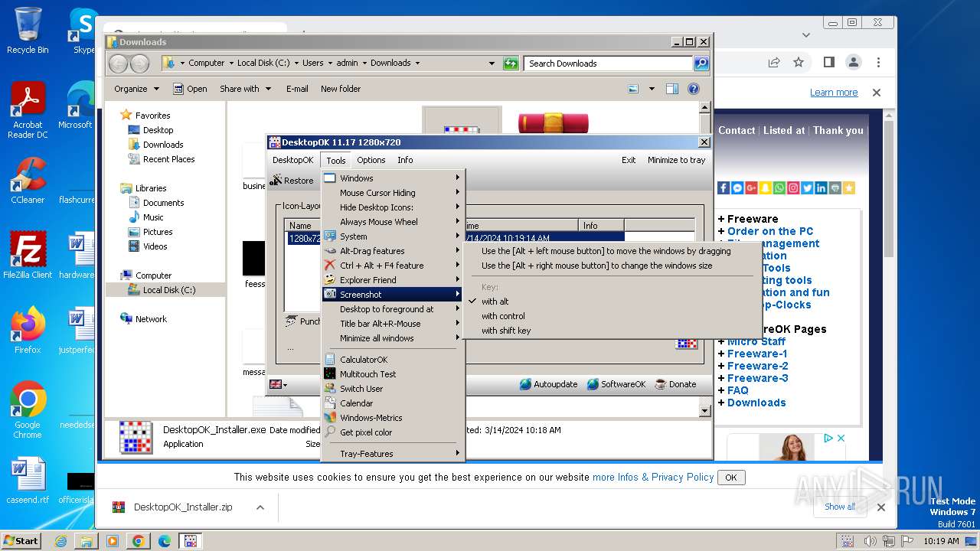This screenshot has height=551, width=980.
Task: Select the Screenshot menu entry
Action: coord(393,295)
